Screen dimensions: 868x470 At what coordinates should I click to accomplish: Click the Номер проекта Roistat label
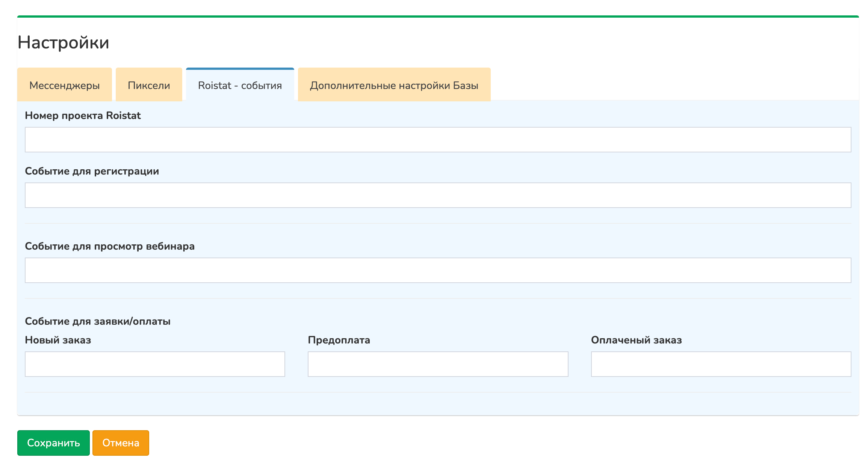point(83,116)
